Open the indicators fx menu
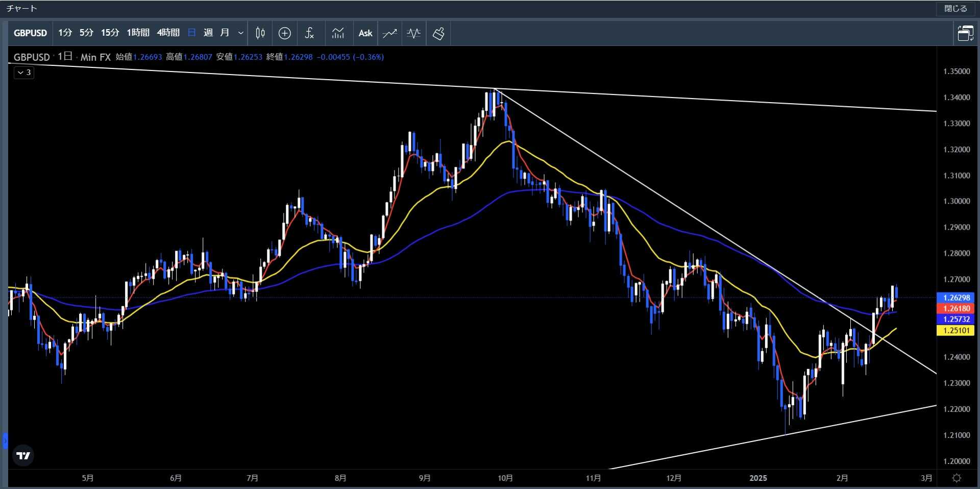 (309, 33)
